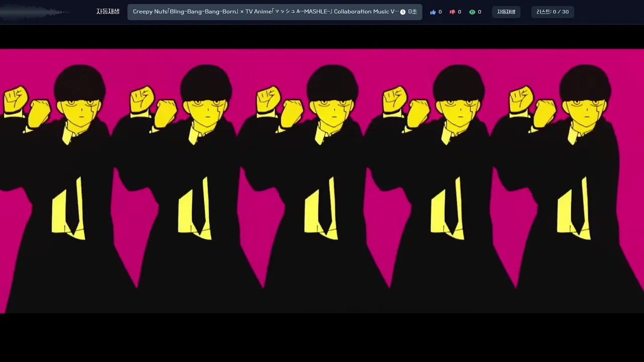Viewport: 644px width, 362px height.
Task: Click the audio waveform graphic in the top bar
Action: coord(35,12)
